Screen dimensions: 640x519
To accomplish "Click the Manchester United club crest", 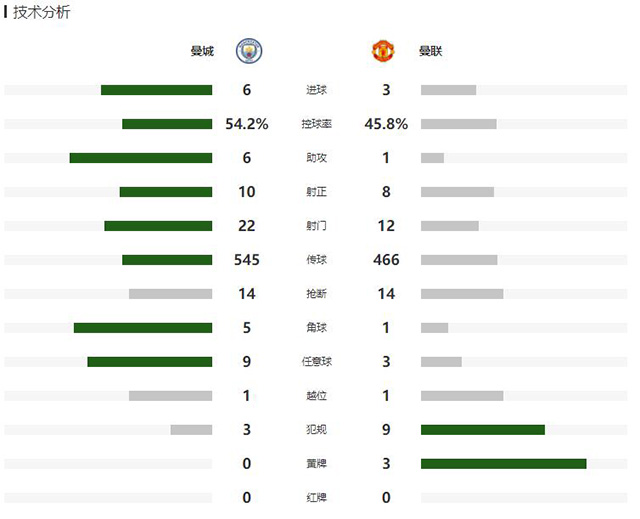I will tap(384, 51).
